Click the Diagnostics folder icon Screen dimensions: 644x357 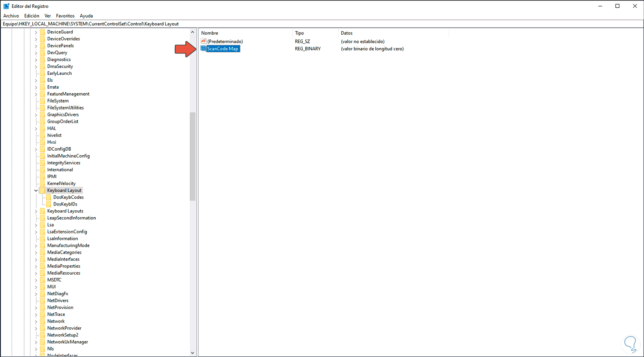pos(43,59)
